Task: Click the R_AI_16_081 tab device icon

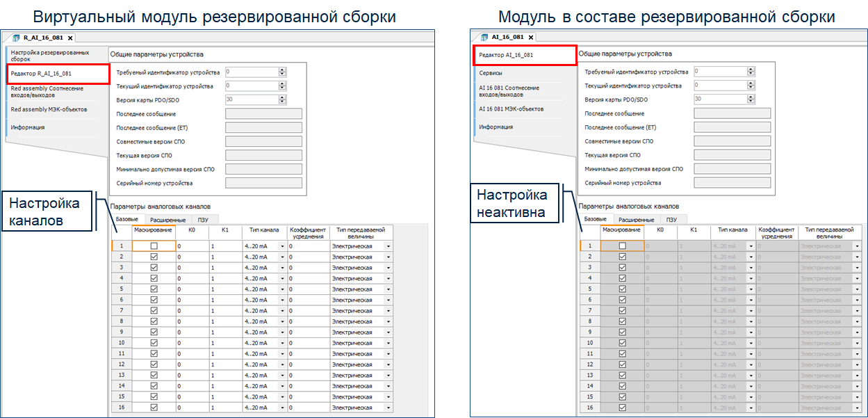Action: click(x=17, y=38)
